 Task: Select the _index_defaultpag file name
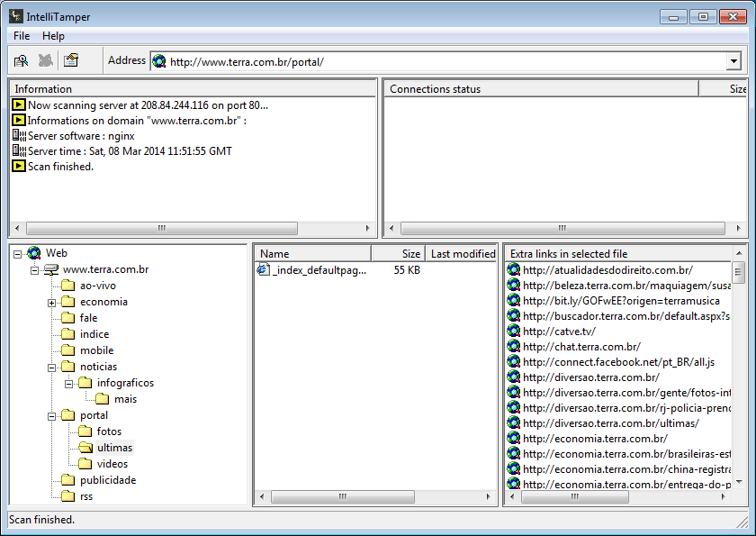319,269
